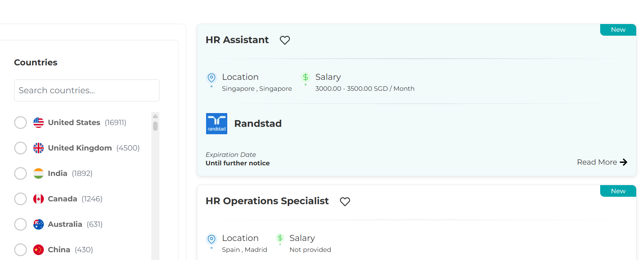
Task: Click the United States (16911) label
Action: (x=87, y=123)
